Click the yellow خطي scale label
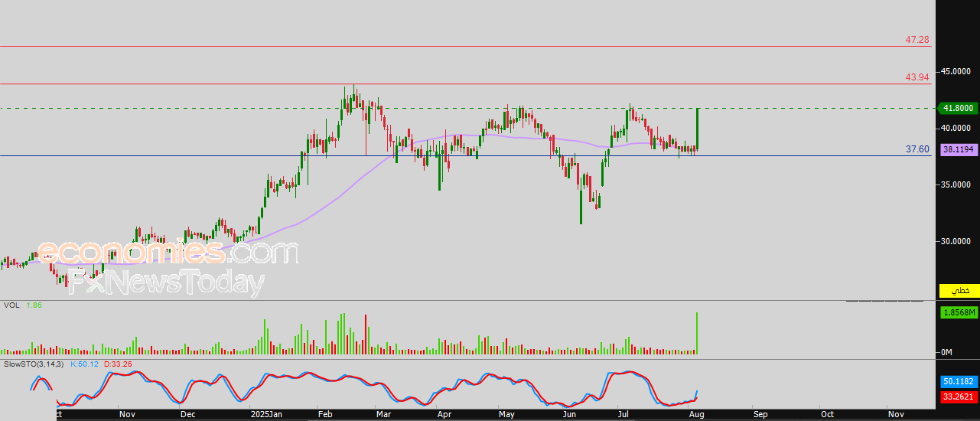 click(x=958, y=291)
